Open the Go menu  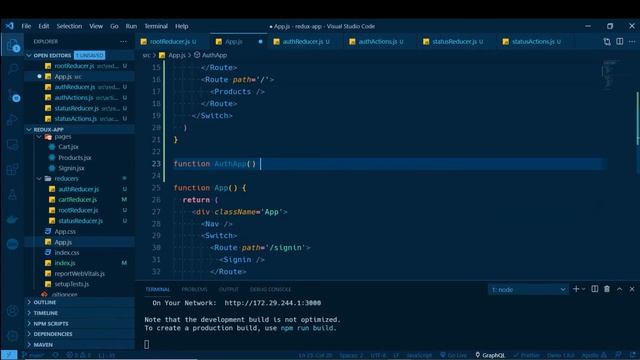(114, 26)
